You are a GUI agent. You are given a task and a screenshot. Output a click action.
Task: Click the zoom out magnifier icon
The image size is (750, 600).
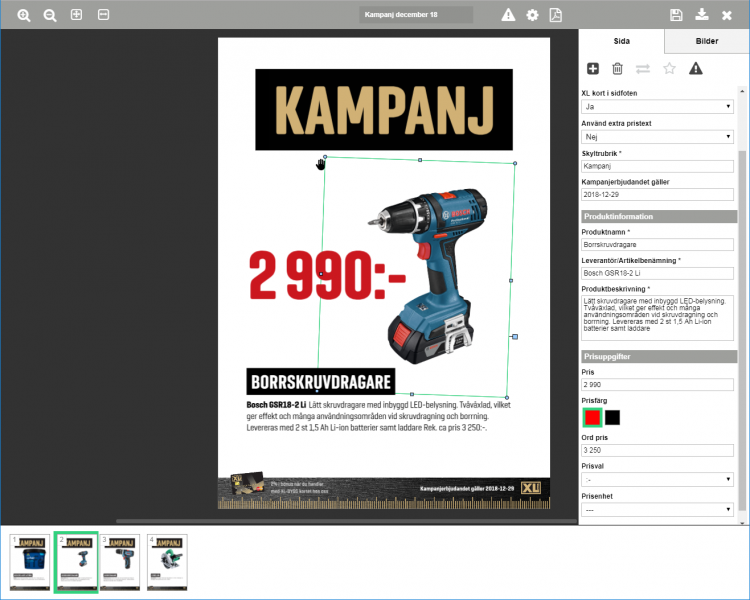coord(50,15)
